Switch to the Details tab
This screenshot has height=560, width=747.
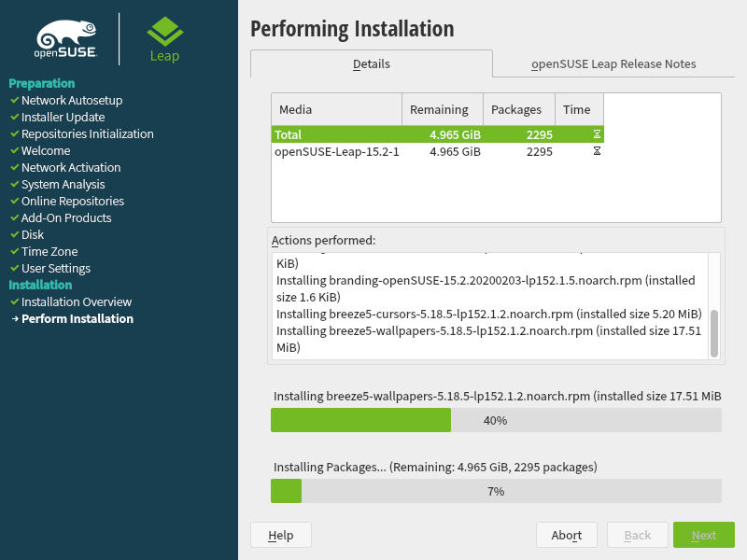tap(371, 63)
